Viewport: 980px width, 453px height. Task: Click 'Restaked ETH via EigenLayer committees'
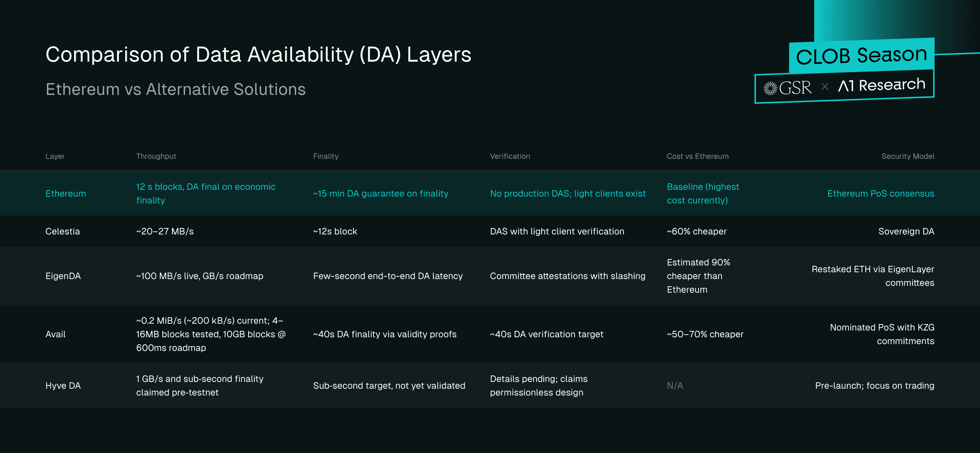pos(873,276)
